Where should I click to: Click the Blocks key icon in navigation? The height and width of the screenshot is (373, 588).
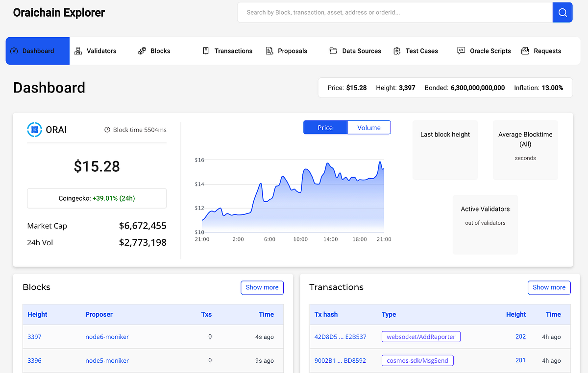pyautogui.click(x=142, y=50)
